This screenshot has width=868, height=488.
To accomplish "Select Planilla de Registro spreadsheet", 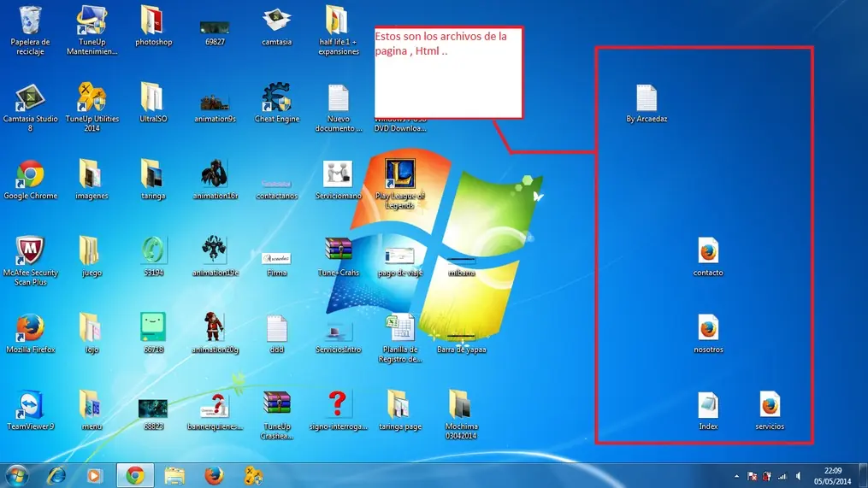I will pos(399,329).
